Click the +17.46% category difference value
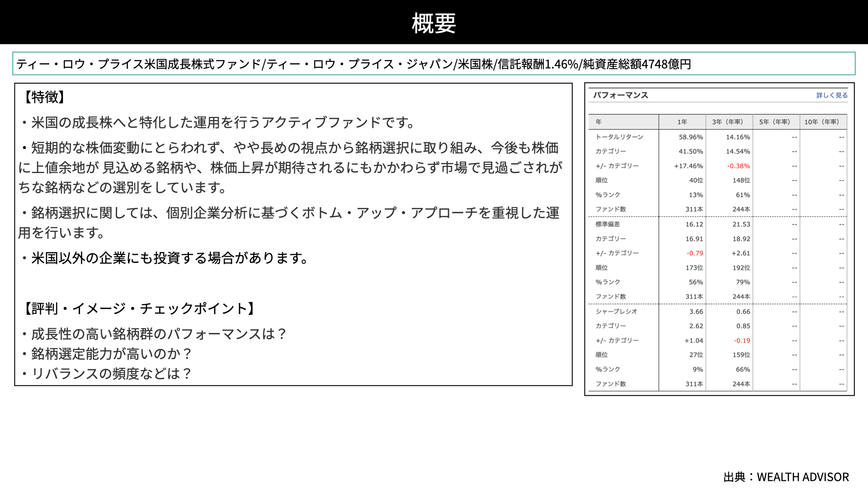 pyautogui.click(x=689, y=166)
